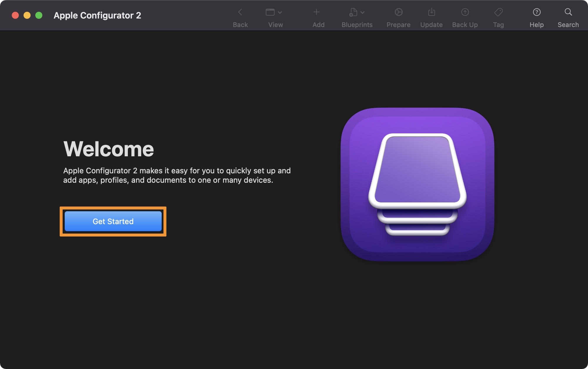The height and width of the screenshot is (369, 588).
Task: Open the Blueprints document icon
Action: [353, 12]
